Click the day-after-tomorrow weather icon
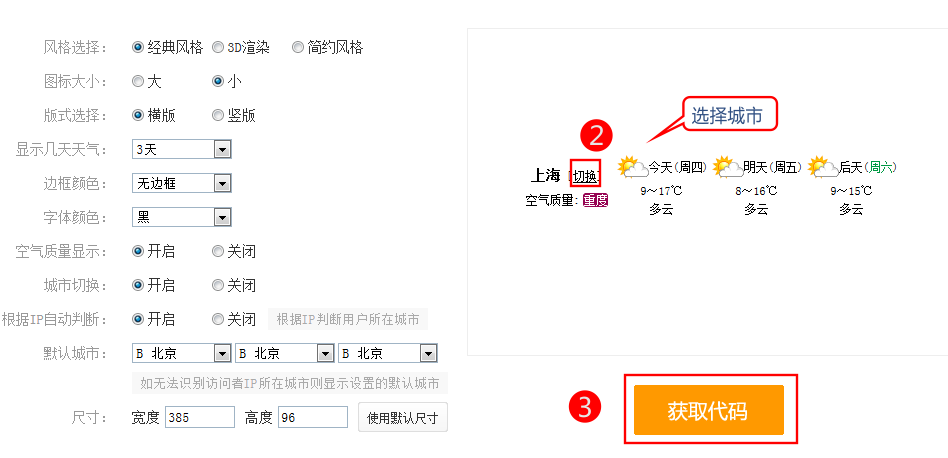This screenshot has height=458, width=948. [x=822, y=167]
